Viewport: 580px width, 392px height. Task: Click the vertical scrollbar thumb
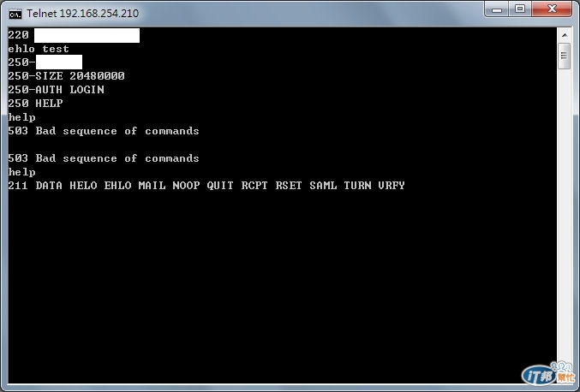[564, 56]
